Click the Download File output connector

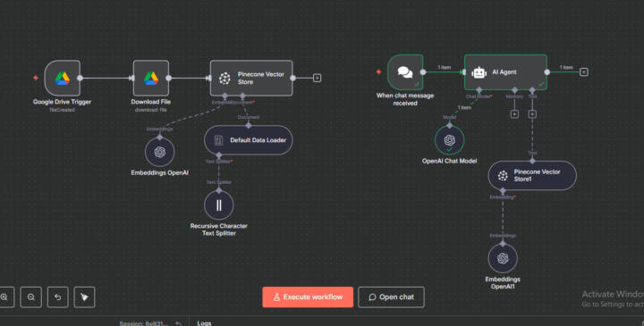pos(169,78)
